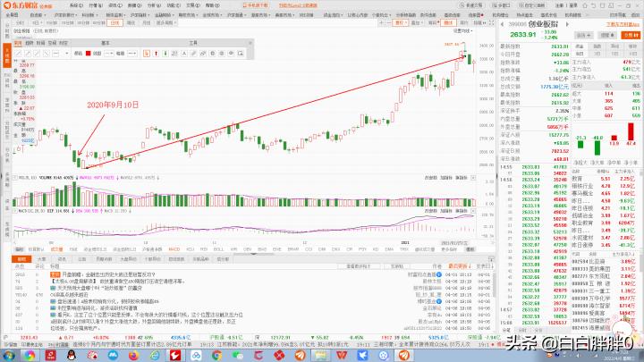Select the MACD indicator tab
Screen dimensions: 644x362
(174, 249)
